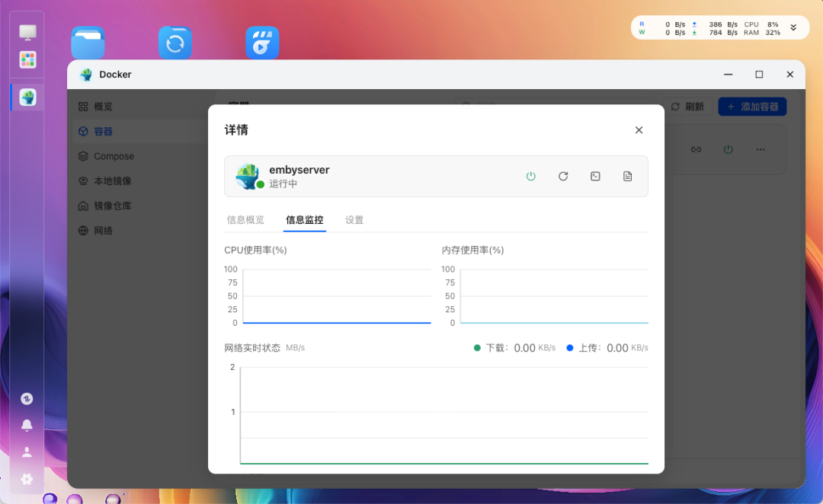The image size is (823, 504).
Task: Open the container's more options menu
Action: (761, 149)
